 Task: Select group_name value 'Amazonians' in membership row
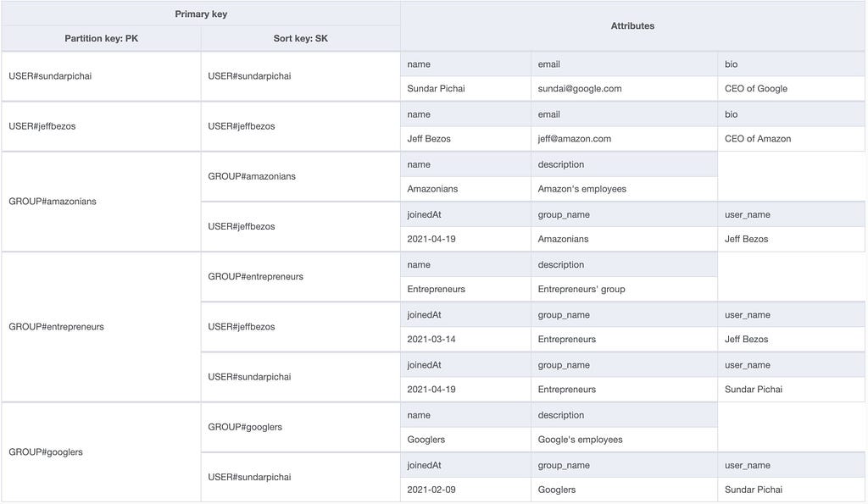pos(625,239)
